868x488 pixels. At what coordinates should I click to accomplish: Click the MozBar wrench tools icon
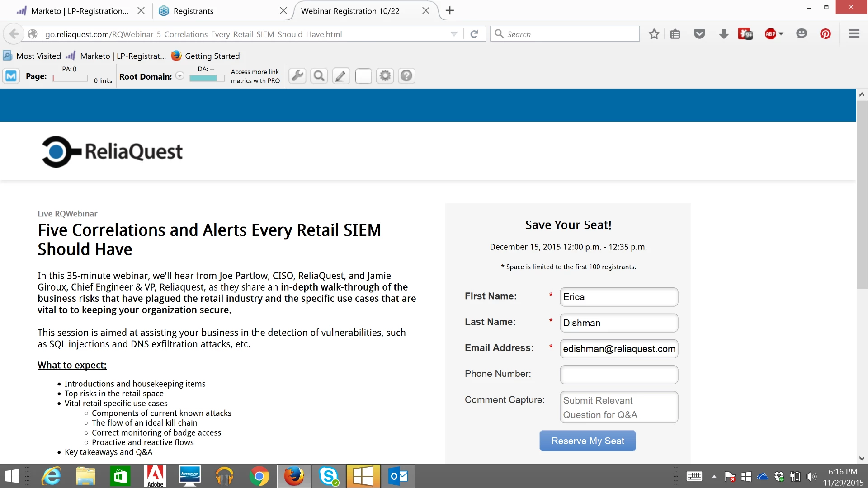[x=297, y=76]
